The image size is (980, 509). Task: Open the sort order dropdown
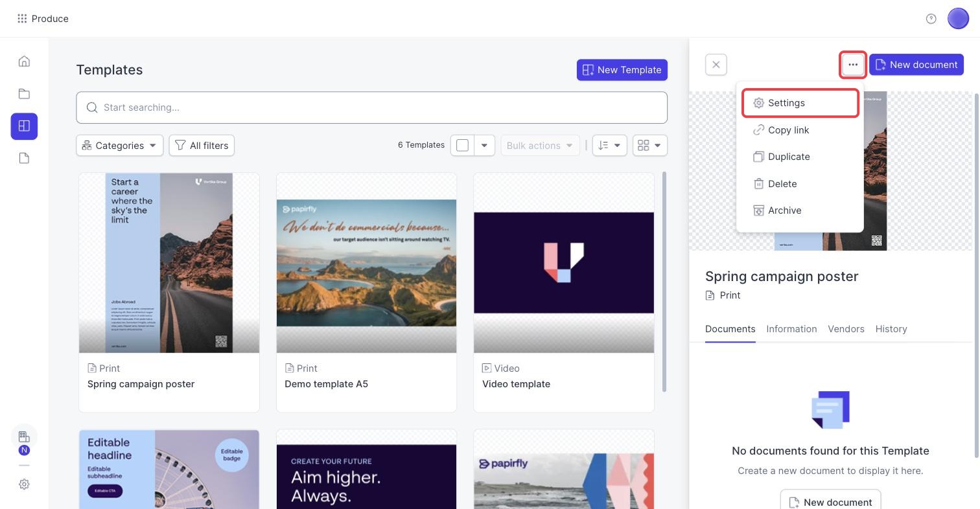[609, 146]
